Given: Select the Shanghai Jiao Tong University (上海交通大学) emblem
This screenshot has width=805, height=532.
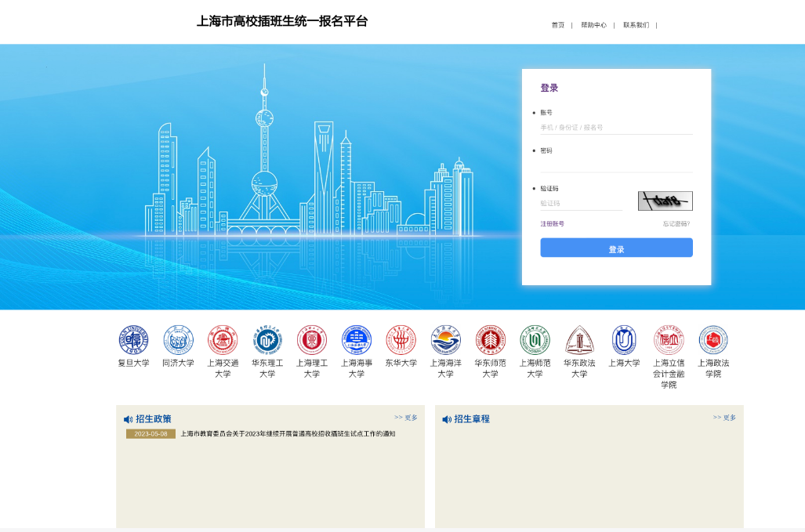Looking at the screenshot, I should tap(223, 341).
